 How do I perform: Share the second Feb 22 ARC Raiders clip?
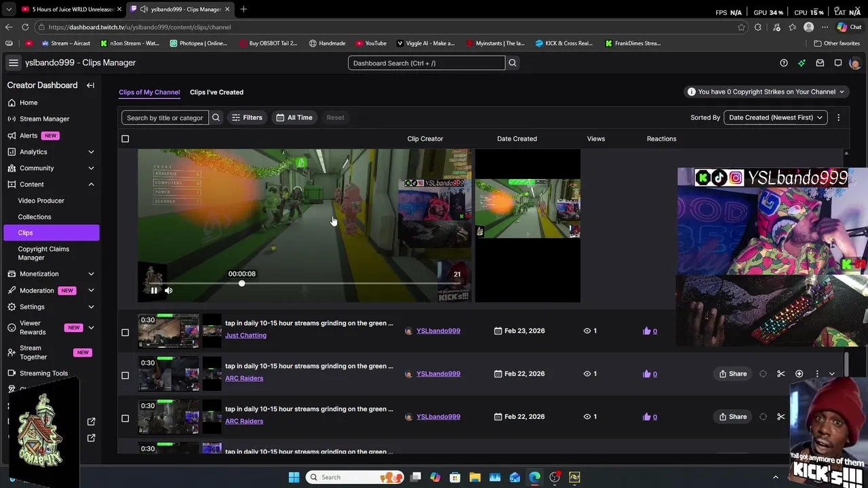(733, 417)
